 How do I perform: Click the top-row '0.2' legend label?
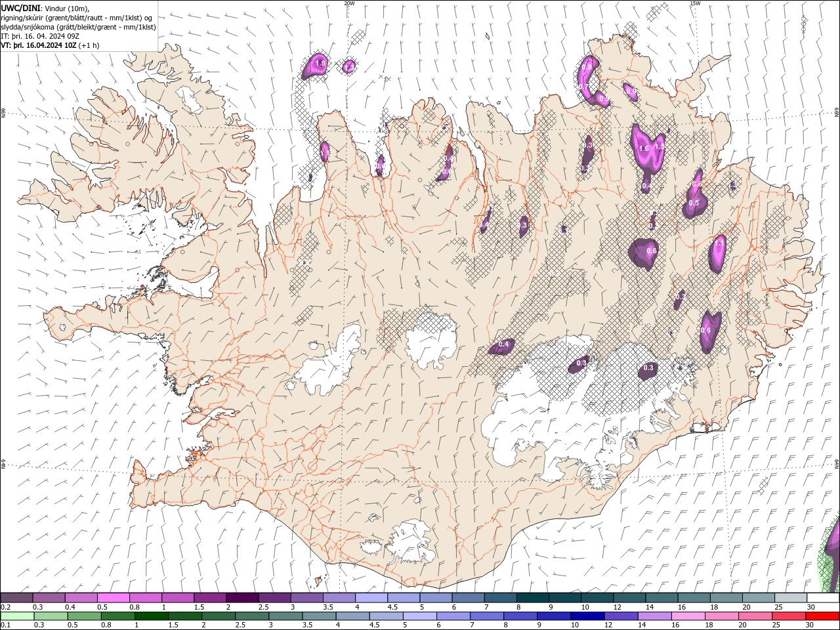[5, 607]
